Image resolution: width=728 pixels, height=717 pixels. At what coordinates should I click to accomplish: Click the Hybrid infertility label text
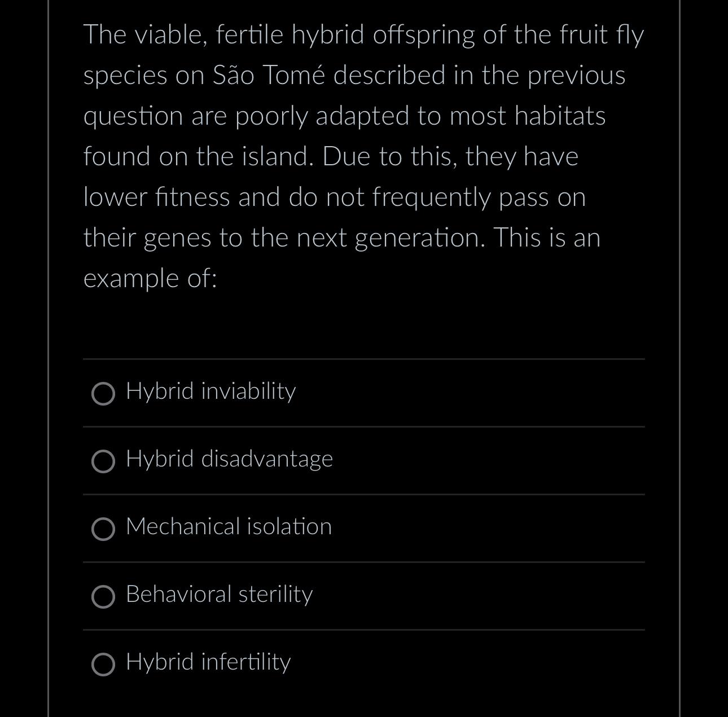click(208, 662)
